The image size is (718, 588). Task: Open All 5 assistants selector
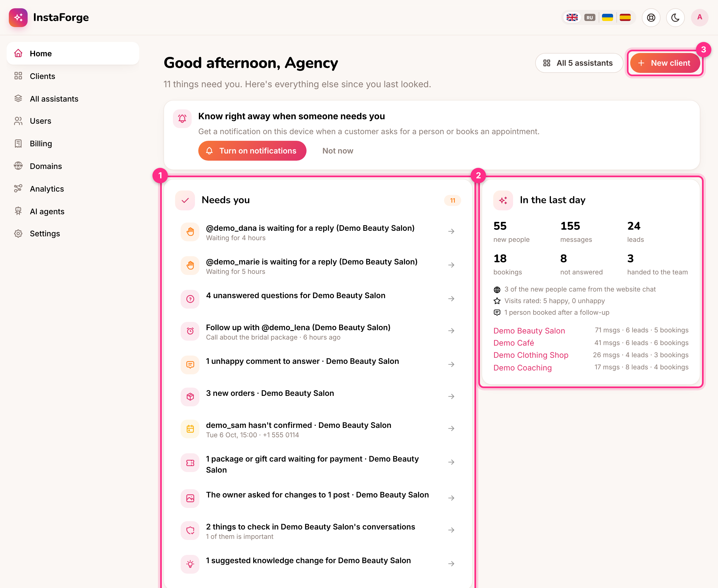[x=579, y=63]
